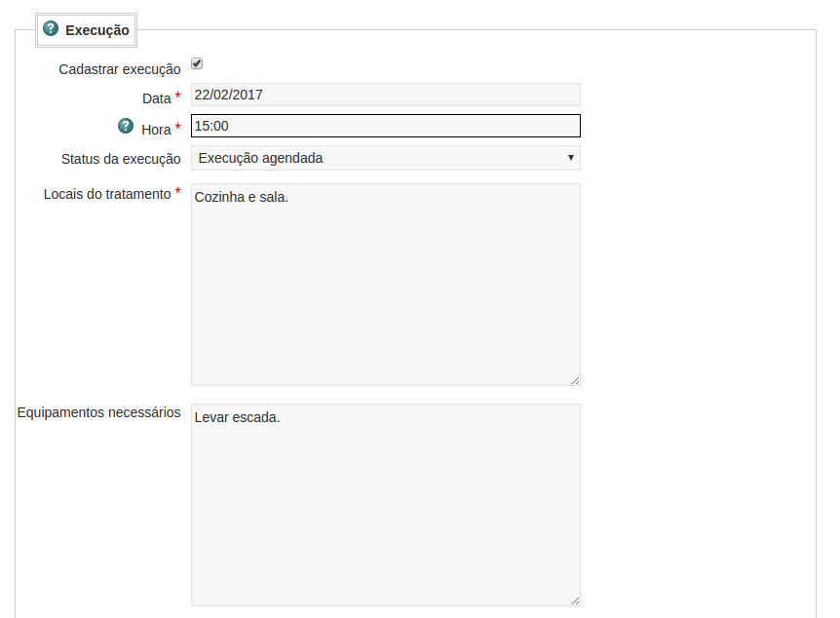Viewport: 840px width, 618px height.
Task: Uncheck the Cadastrar execução checkbox
Action: pos(197,63)
